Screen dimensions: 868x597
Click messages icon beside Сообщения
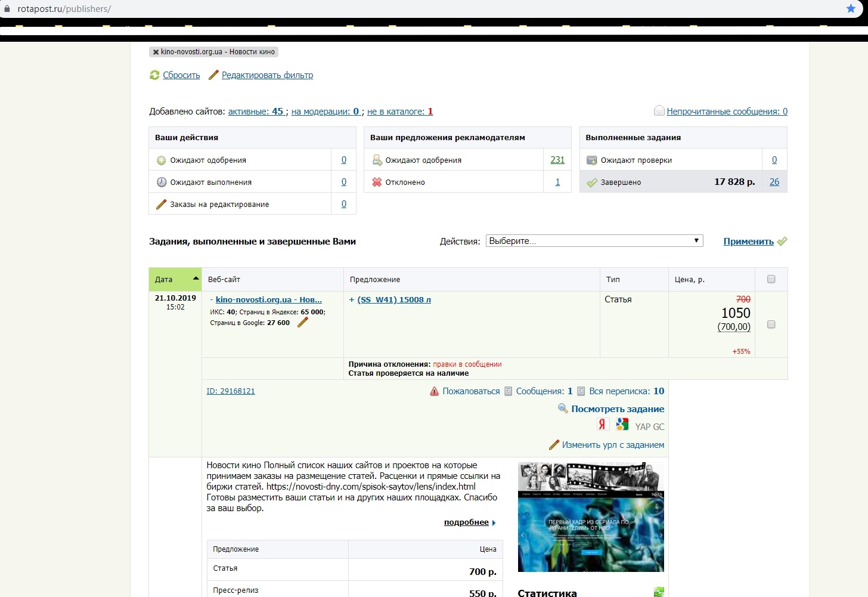509,391
